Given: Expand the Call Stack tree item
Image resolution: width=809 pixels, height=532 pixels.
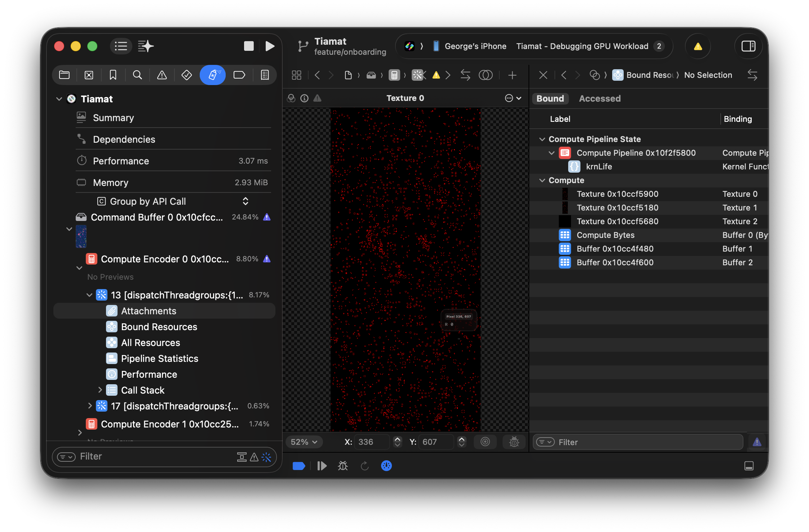Looking at the screenshot, I should point(100,390).
